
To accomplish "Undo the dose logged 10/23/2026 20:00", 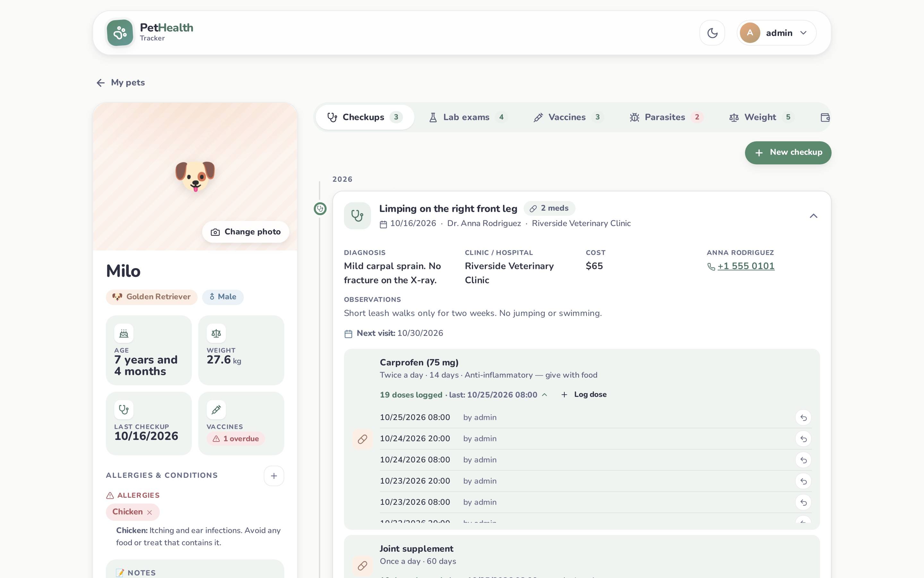I will tap(803, 481).
